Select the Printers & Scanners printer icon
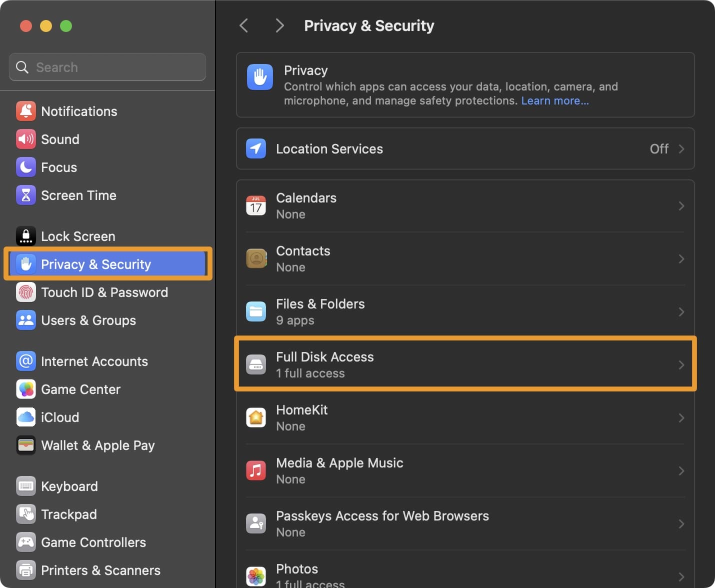This screenshot has height=588, width=715. point(26,570)
